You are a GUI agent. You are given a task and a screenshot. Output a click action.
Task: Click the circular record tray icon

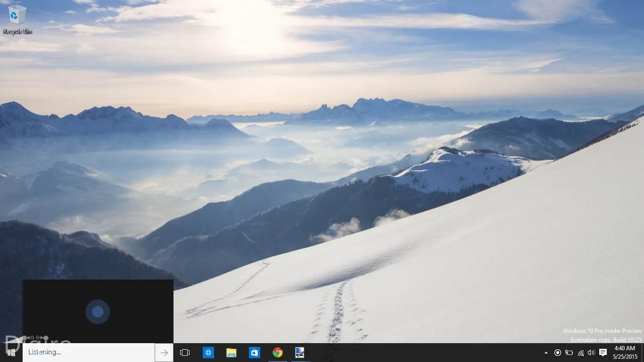point(558,353)
